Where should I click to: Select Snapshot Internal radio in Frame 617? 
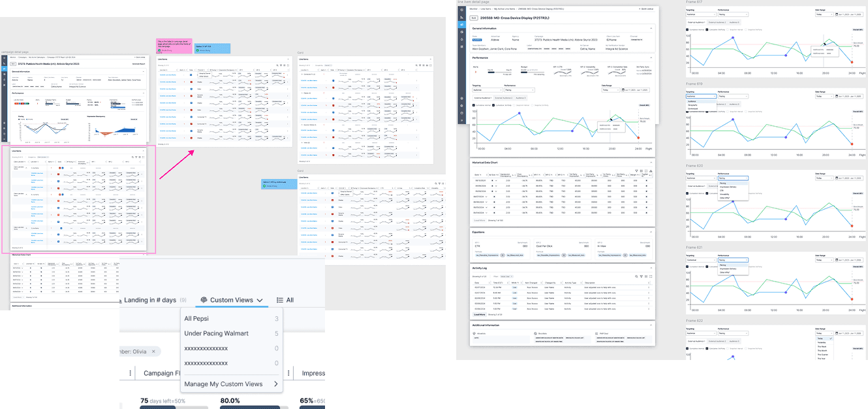pyautogui.click(x=728, y=29)
